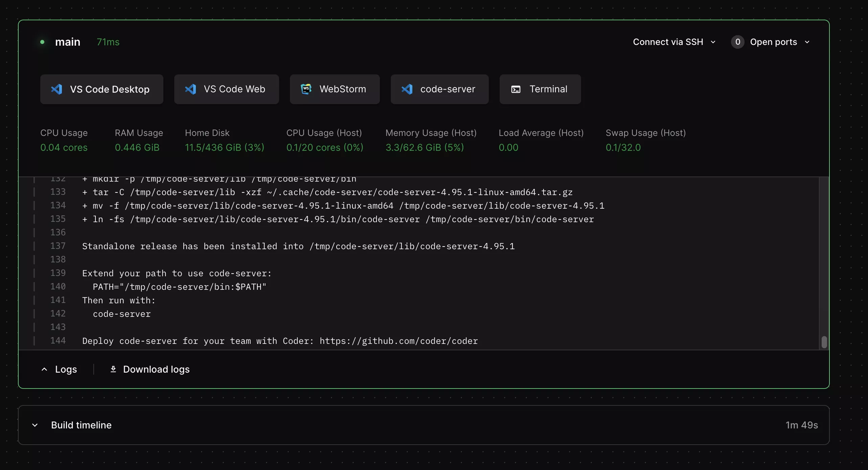Expand the Build timeline panel
868x470 pixels.
424,425
